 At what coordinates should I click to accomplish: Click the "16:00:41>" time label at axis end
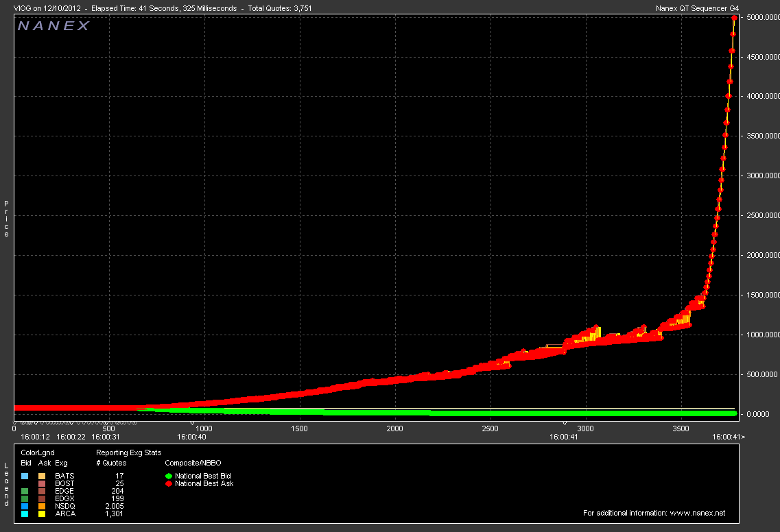click(729, 437)
